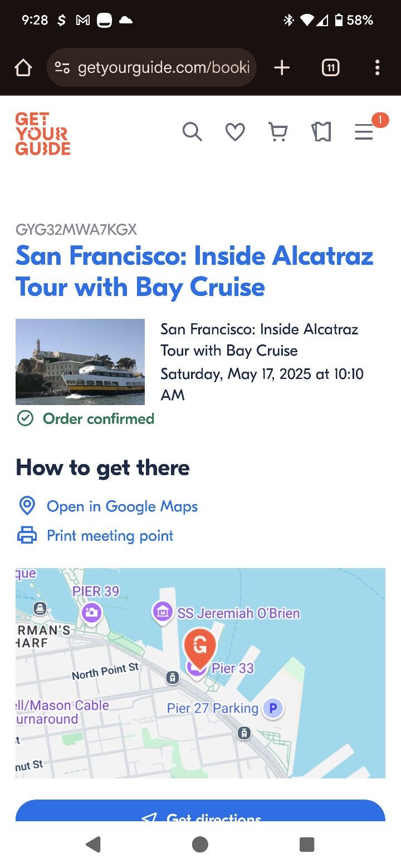The image size is (401, 868).
Task: Open the search magnifier icon
Action: (x=192, y=132)
